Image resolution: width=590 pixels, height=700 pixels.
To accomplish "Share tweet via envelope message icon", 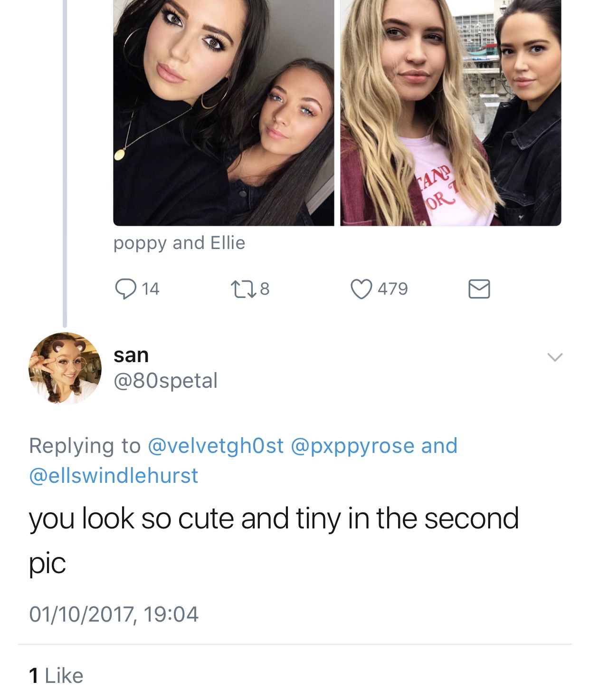I will 479,289.
